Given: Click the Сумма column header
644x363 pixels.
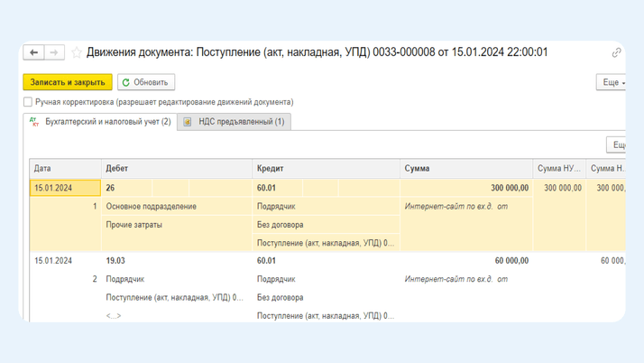Looking at the screenshot, I should (466, 168).
